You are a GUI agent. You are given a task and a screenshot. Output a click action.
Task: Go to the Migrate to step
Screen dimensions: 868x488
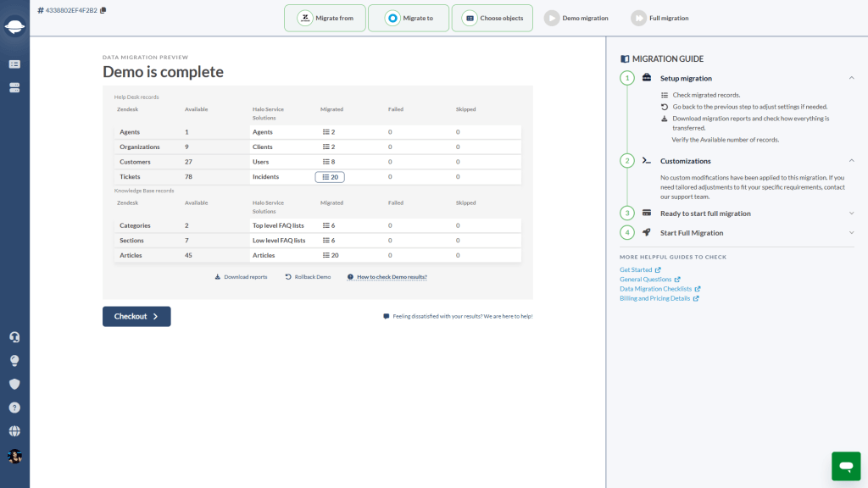point(409,19)
